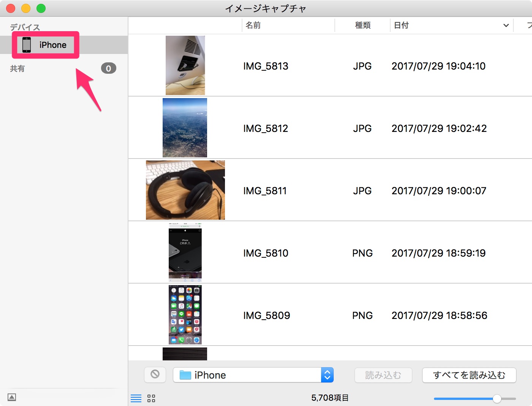Switch to list view icon
Screen dimensions: 532x406
point(136,398)
